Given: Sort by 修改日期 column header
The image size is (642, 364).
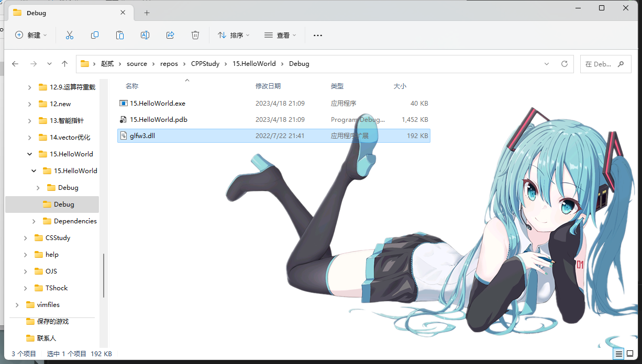Looking at the screenshot, I should click(x=268, y=86).
